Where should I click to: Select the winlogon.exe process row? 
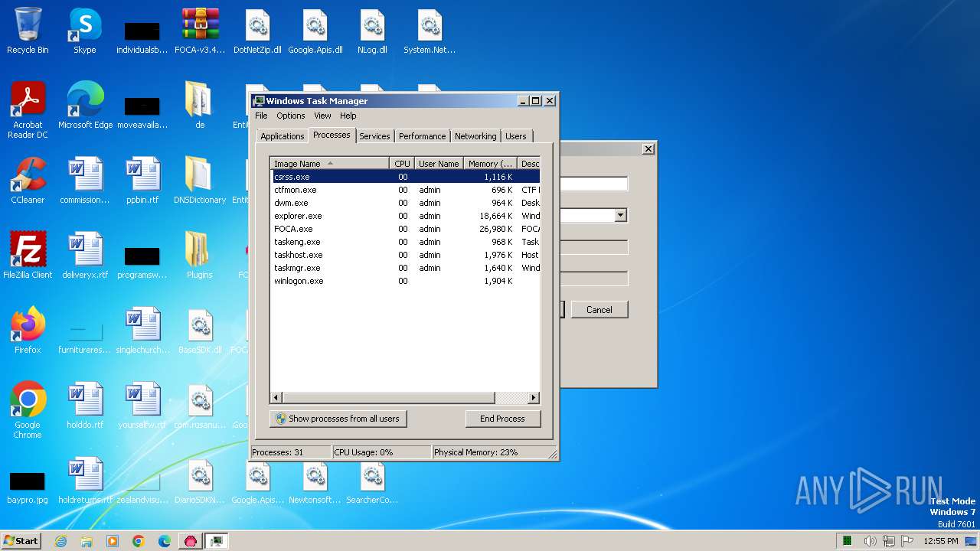406,281
